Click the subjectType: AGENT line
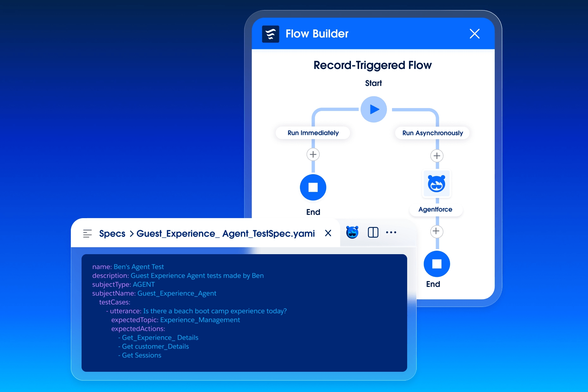The height and width of the screenshot is (392, 588). (123, 285)
